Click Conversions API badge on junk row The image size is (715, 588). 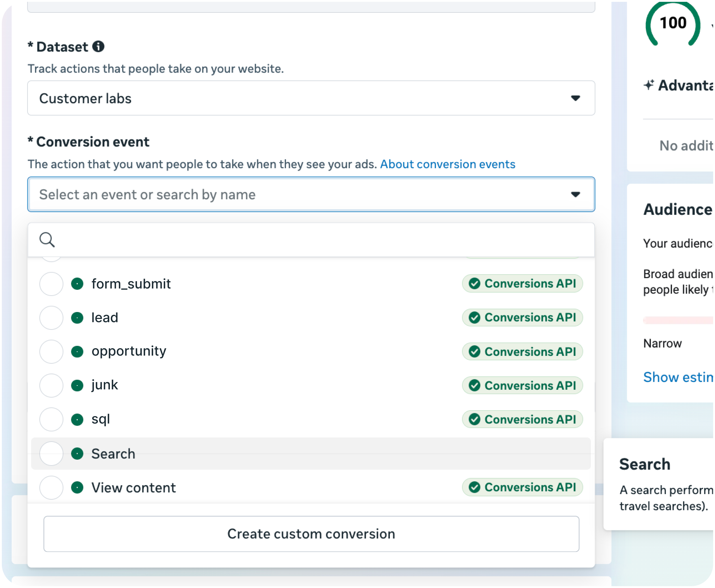(x=522, y=386)
